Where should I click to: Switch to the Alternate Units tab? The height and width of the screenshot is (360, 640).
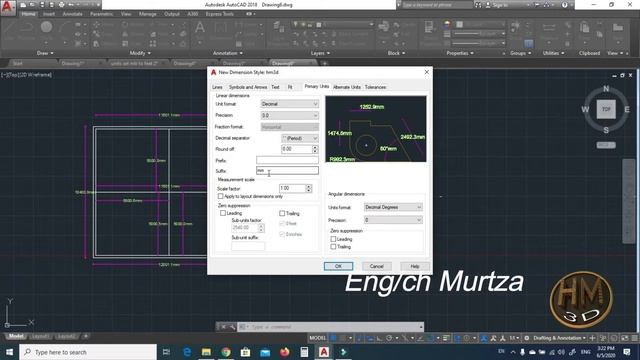tap(347, 87)
